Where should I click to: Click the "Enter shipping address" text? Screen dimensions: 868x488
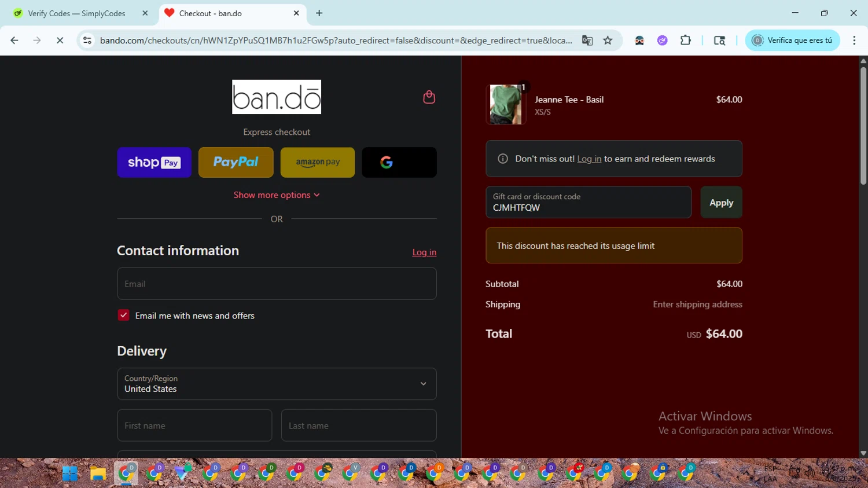point(697,304)
